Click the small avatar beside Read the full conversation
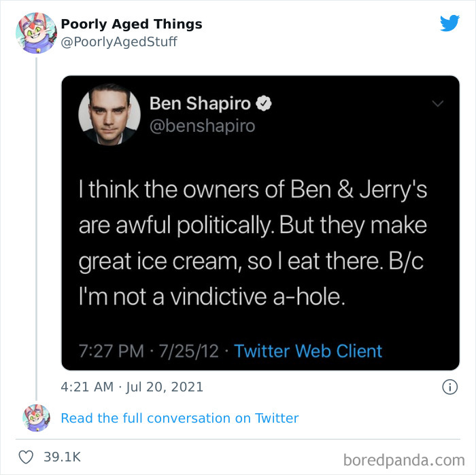This screenshot has height=475, width=476. point(35,417)
